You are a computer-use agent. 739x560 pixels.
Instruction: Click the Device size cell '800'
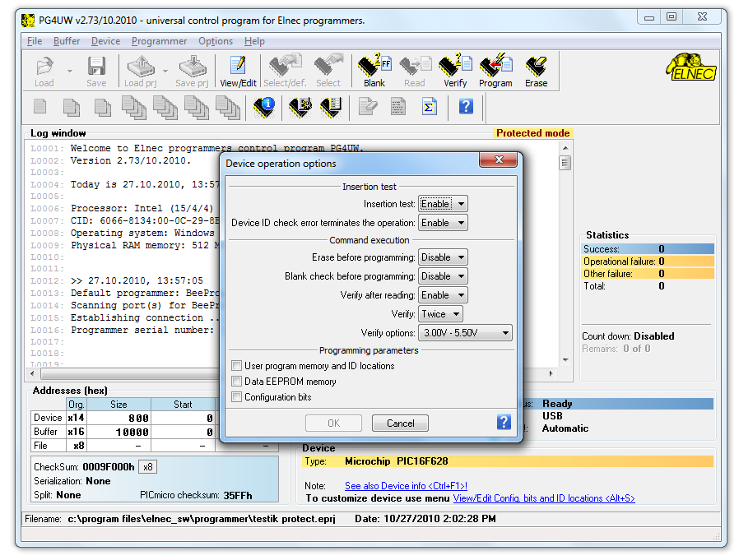pos(119,418)
